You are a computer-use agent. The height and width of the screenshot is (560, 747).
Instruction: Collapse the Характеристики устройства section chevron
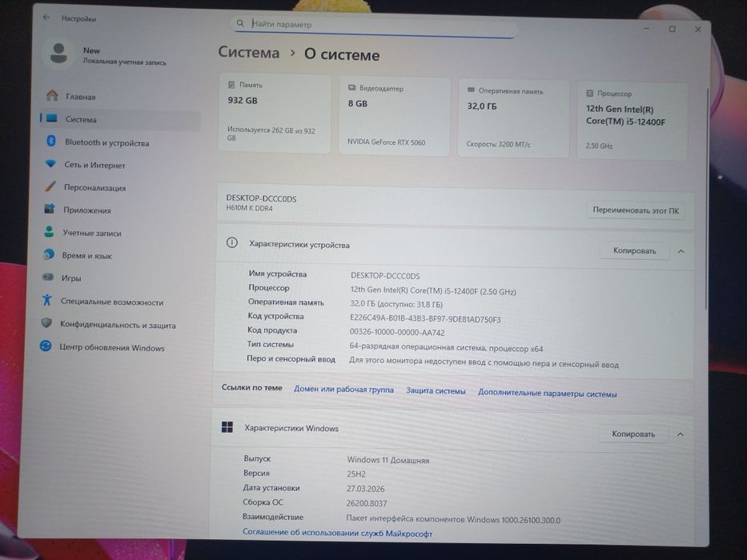681,251
